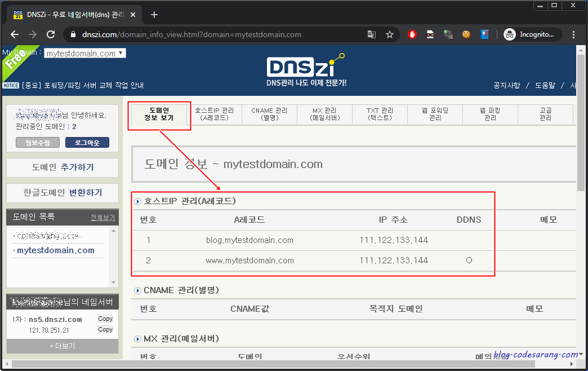Click domain list scroll down arrow
Image resolution: width=588 pixels, height=371 pixels.
coord(113,282)
